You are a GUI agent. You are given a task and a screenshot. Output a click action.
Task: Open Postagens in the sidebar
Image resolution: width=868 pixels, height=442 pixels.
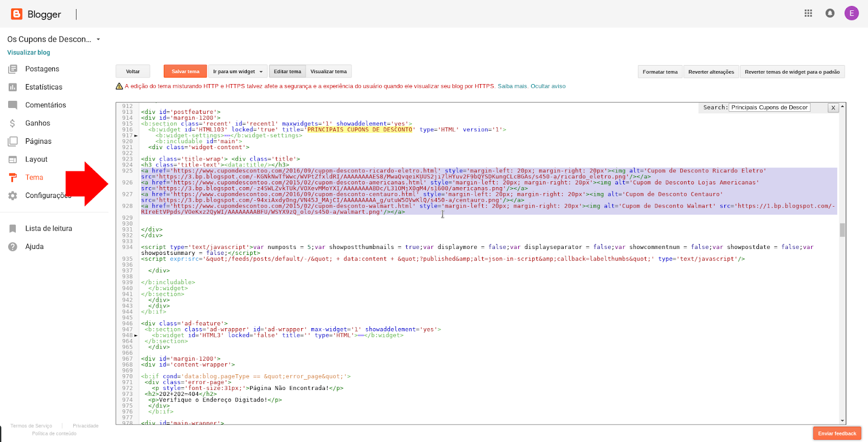(42, 69)
